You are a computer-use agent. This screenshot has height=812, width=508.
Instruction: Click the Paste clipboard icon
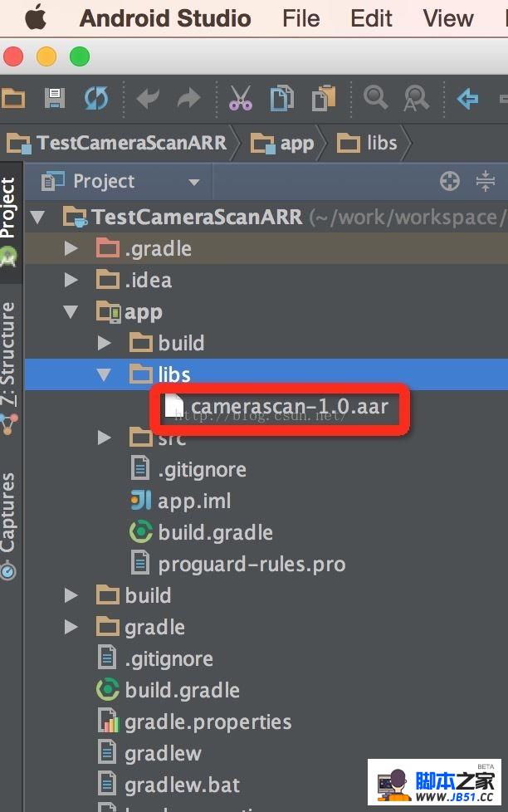tap(324, 98)
